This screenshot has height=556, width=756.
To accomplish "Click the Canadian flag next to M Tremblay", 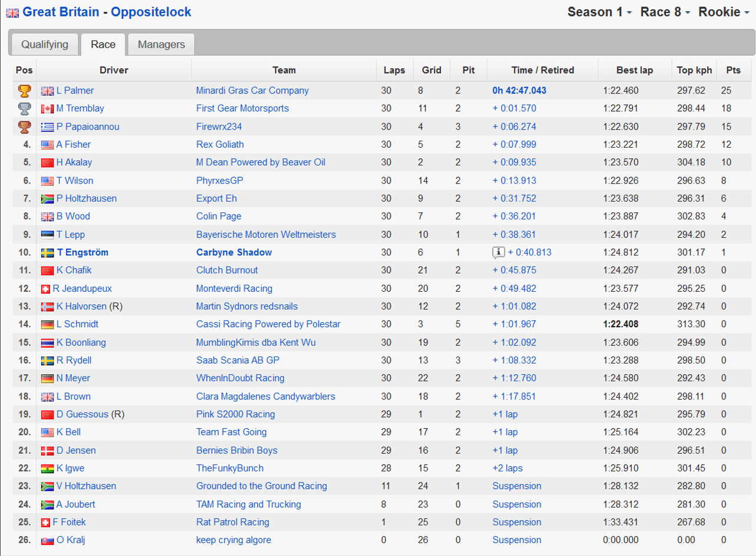I will pyautogui.click(x=47, y=109).
